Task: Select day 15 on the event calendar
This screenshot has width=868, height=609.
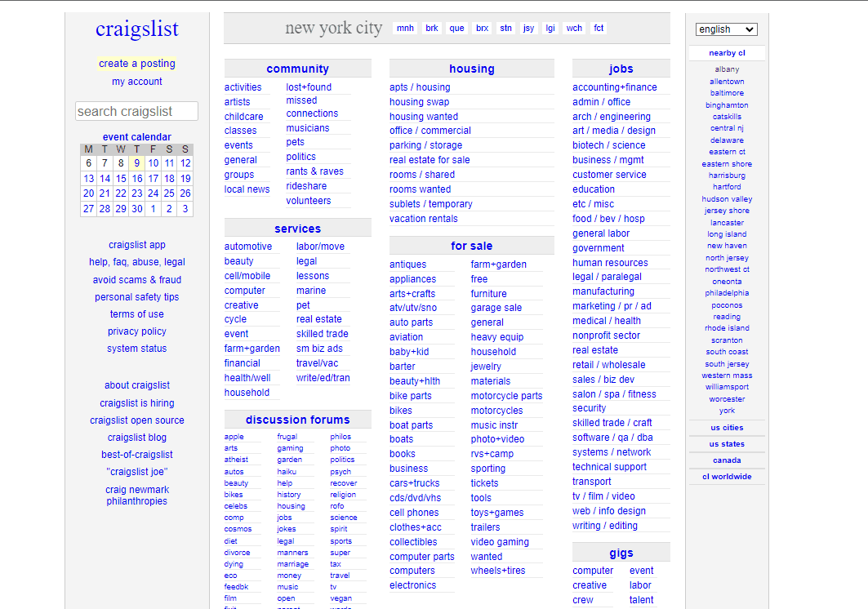Action: (x=120, y=178)
